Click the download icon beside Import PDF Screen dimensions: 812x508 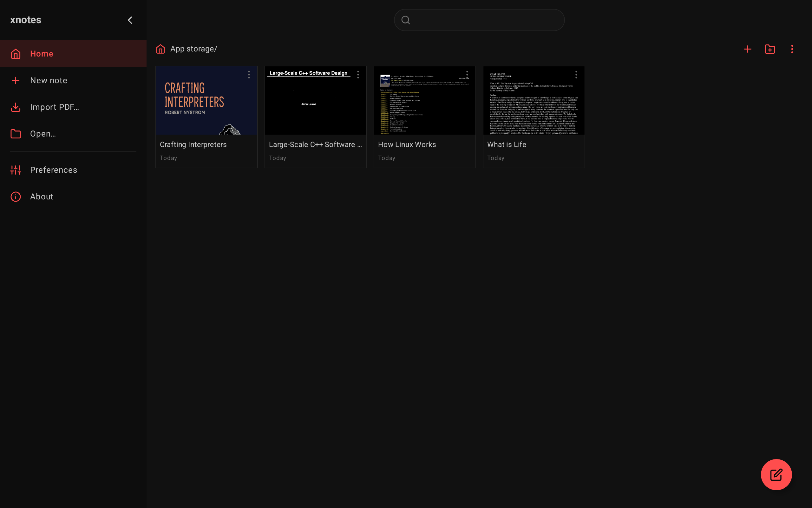[16, 107]
